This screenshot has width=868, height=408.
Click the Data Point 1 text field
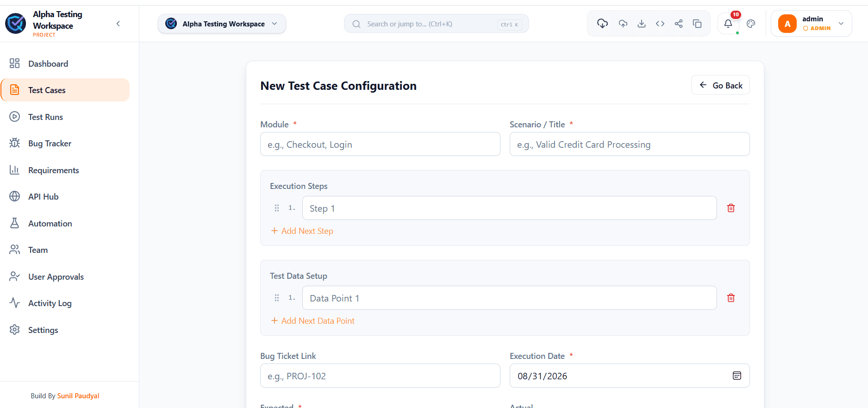(x=509, y=298)
